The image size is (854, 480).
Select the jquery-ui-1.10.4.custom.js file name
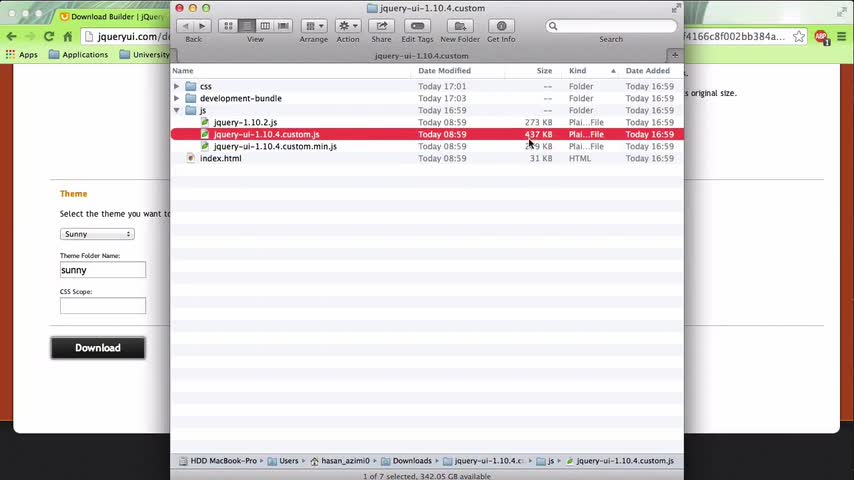click(x=266, y=134)
